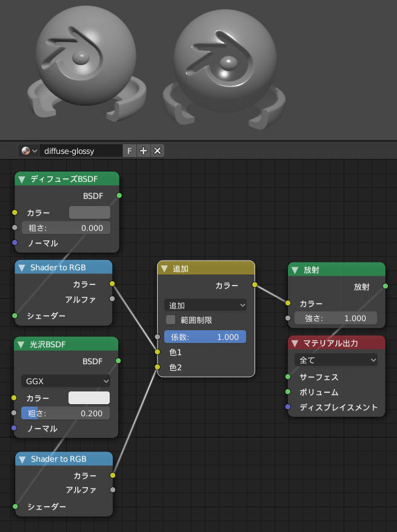The width and height of the screenshot is (397, 532).
Task: Open the 追加 blend mode dropdown
Action: coord(205,305)
